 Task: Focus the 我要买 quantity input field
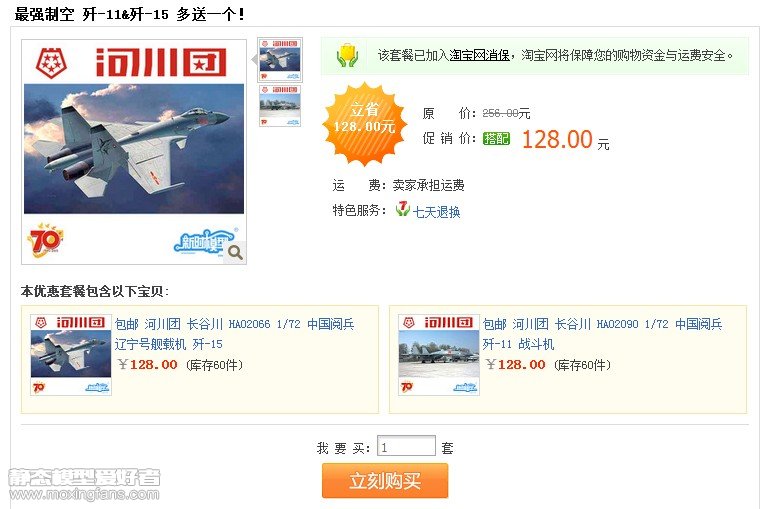[406, 447]
